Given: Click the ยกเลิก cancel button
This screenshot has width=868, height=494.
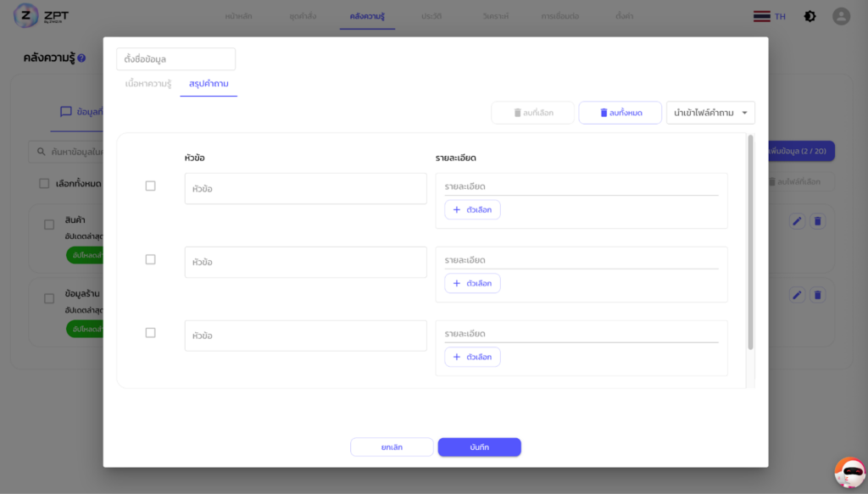Looking at the screenshot, I should pyautogui.click(x=392, y=447).
